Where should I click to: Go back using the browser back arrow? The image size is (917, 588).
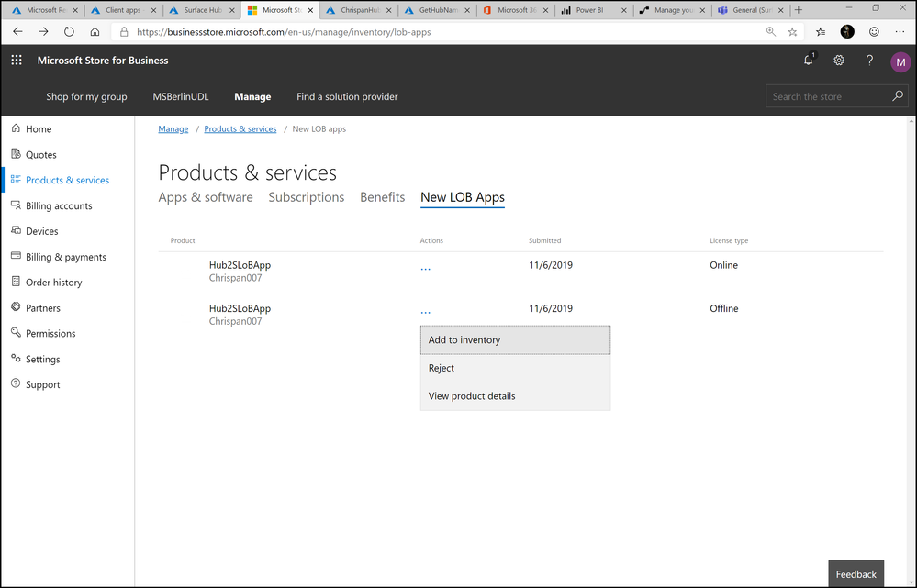tap(17, 31)
